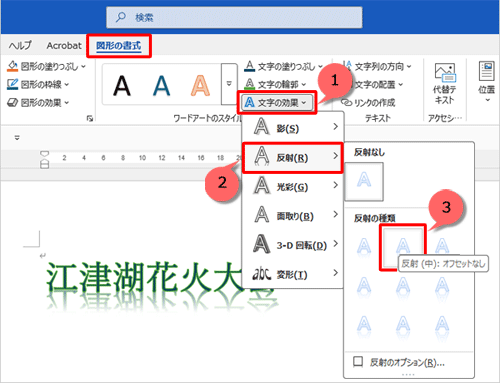Click the 図形の塗りつぶし paint bucket icon

click(x=13, y=66)
